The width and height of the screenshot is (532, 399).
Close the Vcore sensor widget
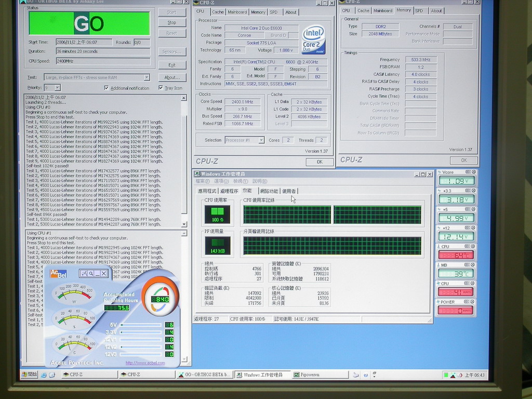pyautogui.click(x=474, y=172)
